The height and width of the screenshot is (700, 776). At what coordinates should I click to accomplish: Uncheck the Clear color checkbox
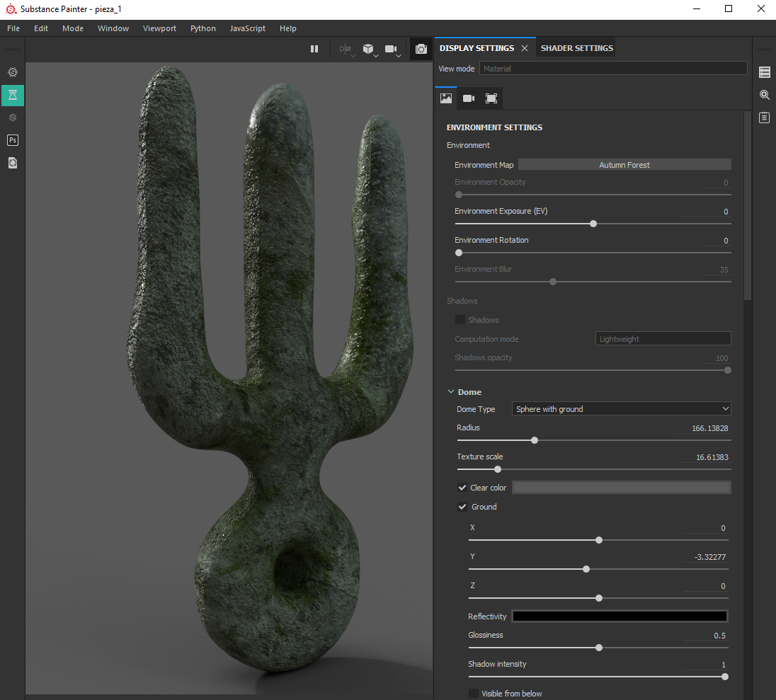462,488
